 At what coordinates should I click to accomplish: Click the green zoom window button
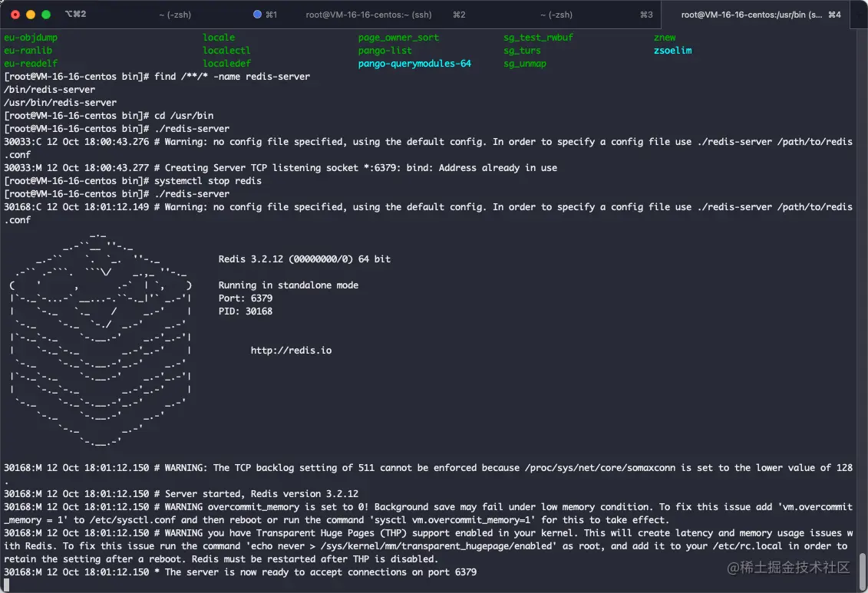47,15
